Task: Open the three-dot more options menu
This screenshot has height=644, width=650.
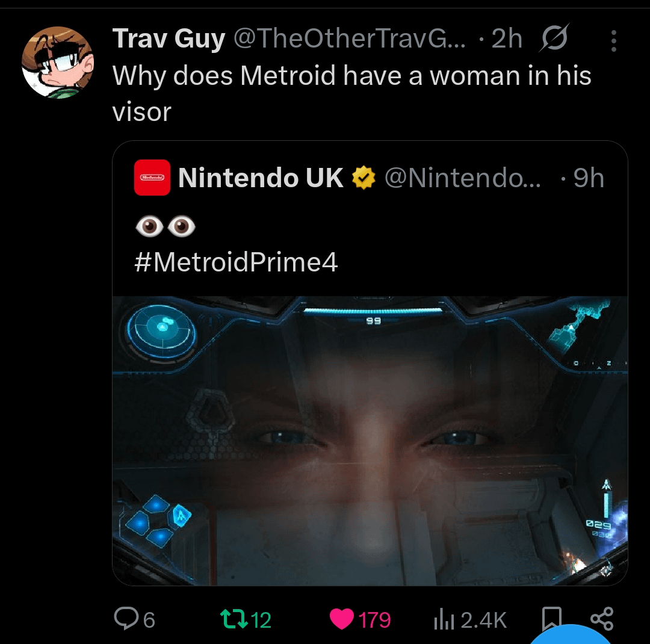Action: (x=613, y=40)
